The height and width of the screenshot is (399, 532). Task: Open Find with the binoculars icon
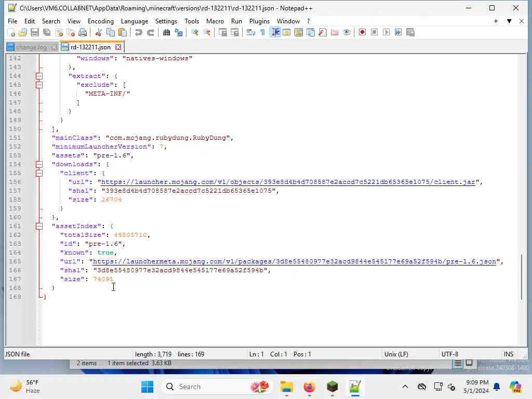(166, 32)
